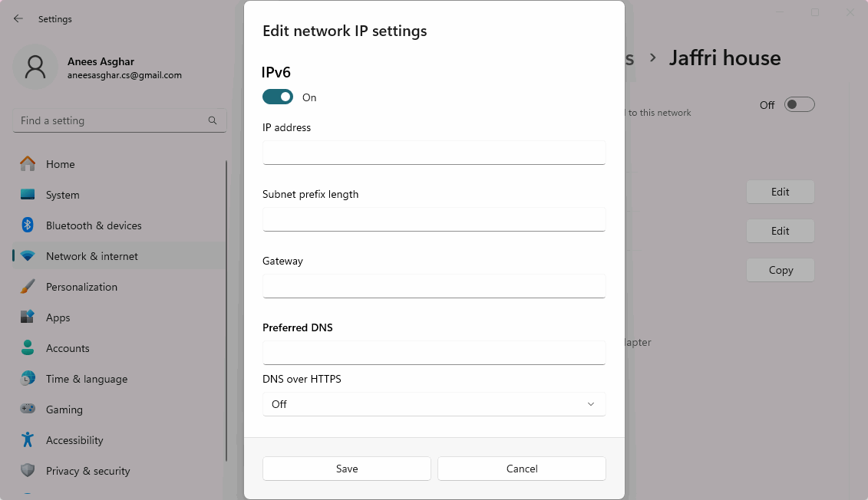Click the IP address input field
This screenshot has height=500, width=868.
pos(434,153)
